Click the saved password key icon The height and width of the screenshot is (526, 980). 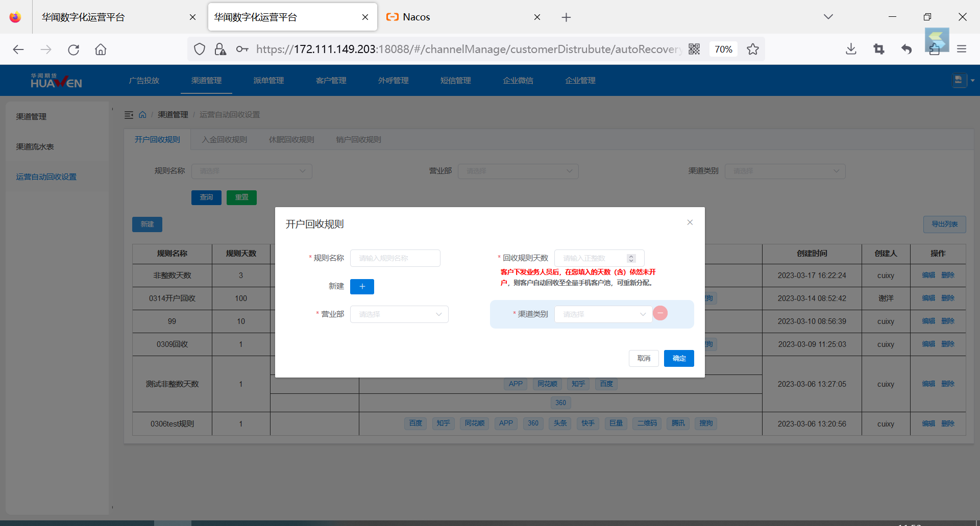coord(242,49)
